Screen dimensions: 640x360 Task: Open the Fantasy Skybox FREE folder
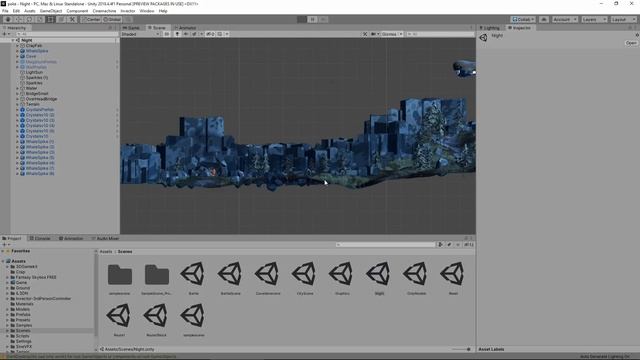(36, 277)
